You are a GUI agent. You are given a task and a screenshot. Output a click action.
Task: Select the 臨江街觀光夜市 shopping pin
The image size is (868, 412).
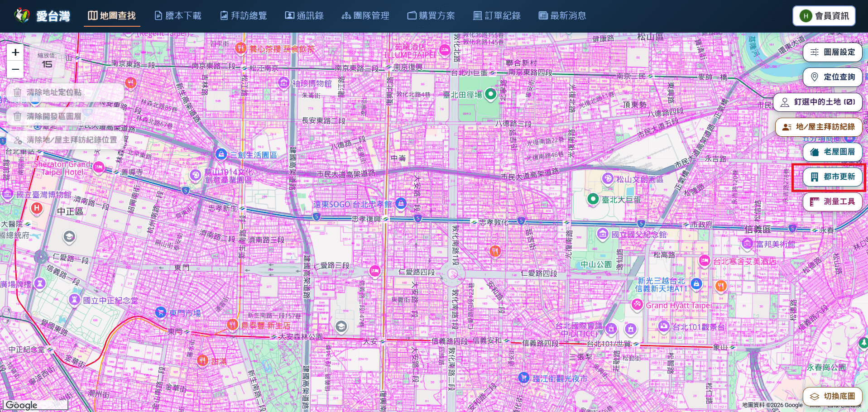(x=523, y=377)
